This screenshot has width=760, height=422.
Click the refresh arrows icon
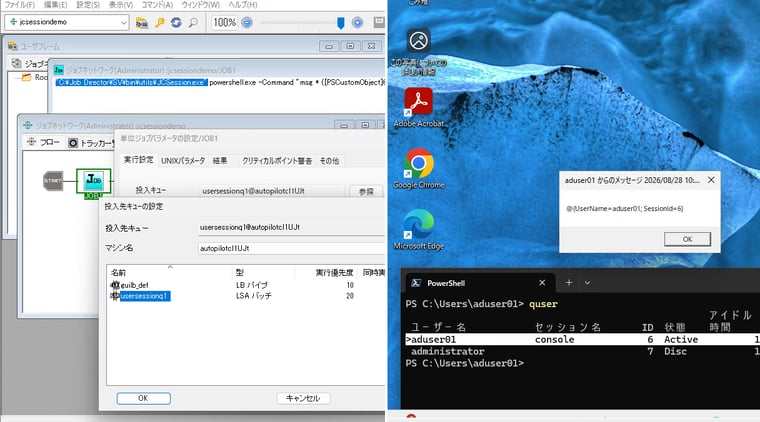176,23
